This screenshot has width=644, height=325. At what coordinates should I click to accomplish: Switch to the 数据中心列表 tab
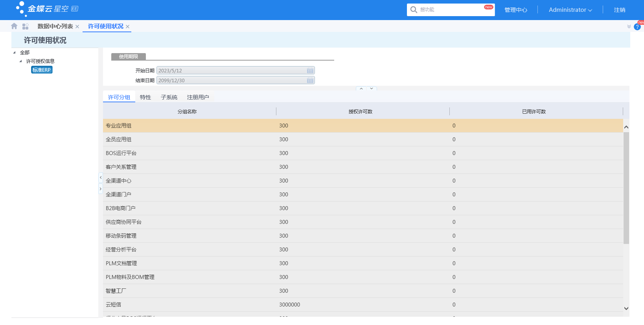(55, 26)
